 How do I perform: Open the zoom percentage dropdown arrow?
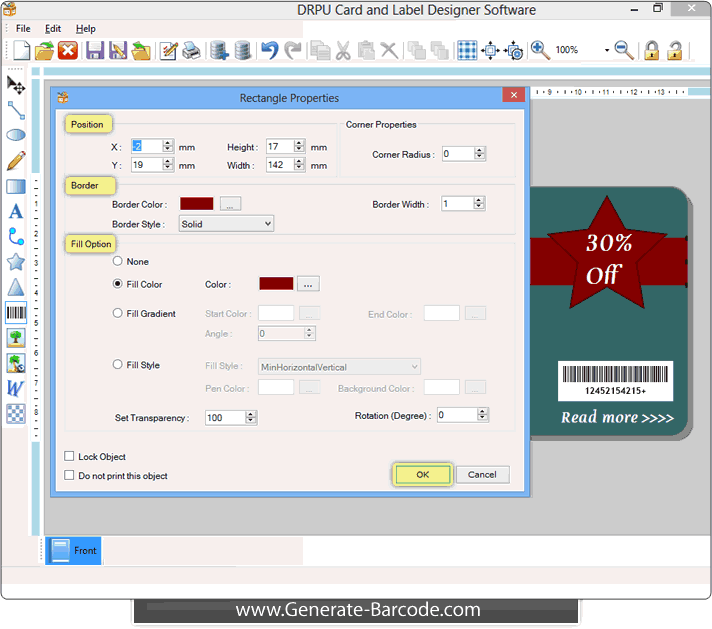pyautogui.click(x=607, y=50)
